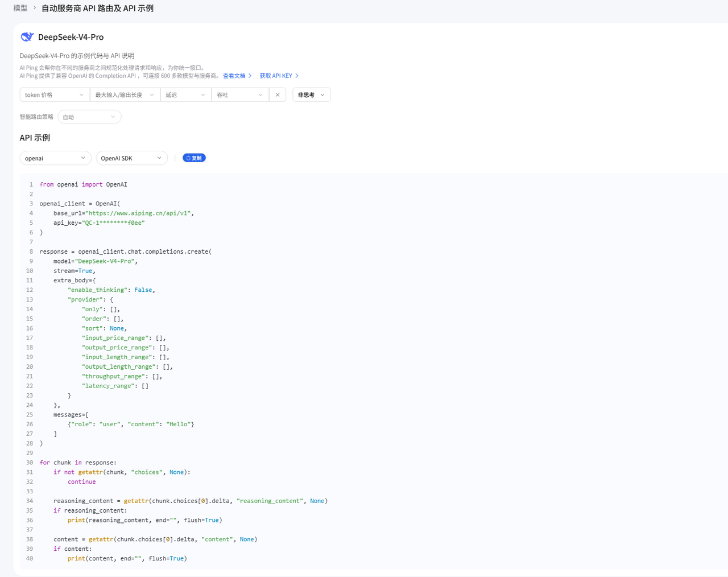The image size is (728, 577).
Task: Open the openai protocol dropdown
Action: tap(56, 158)
